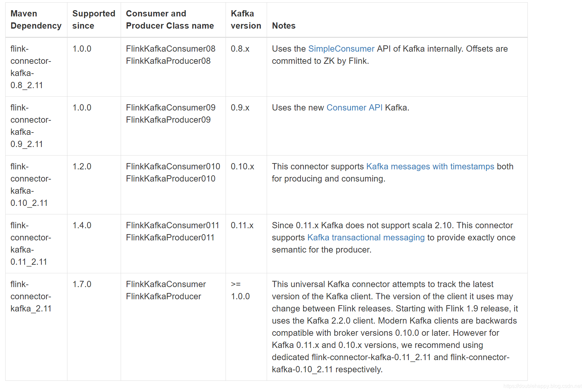Viewport: 585px width, 392px height.
Task: Click the >= 1.0.0 Kafka version cell
Action: coord(240,290)
